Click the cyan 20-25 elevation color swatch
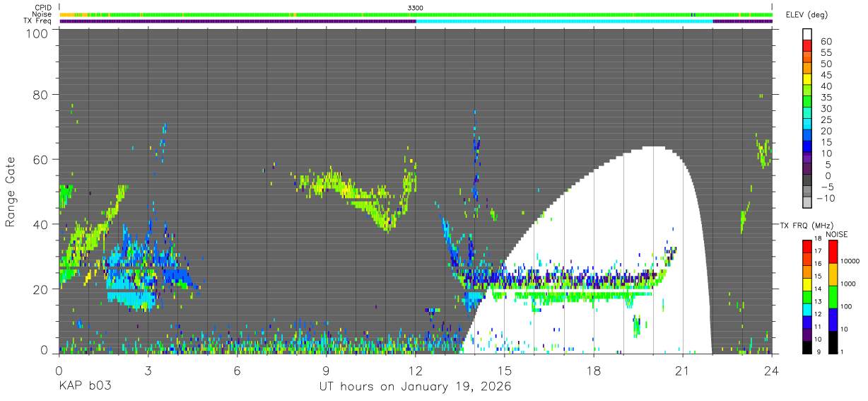This screenshot has width=868, height=401. [x=807, y=124]
